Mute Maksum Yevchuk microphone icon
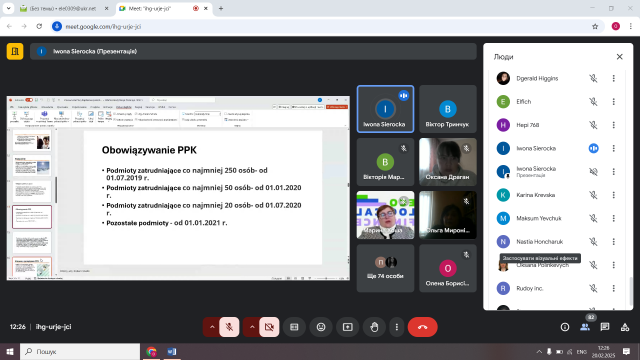This screenshot has height=360, width=640. click(593, 218)
